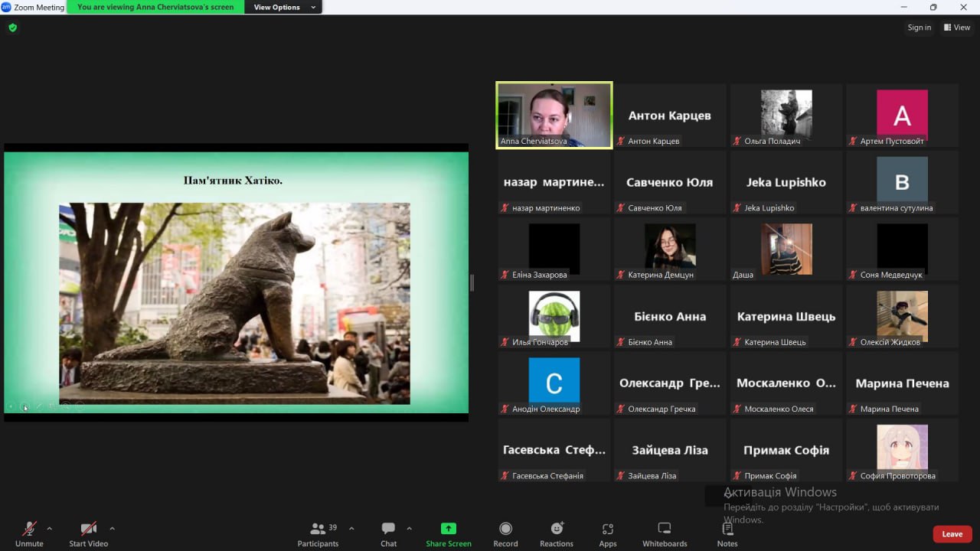This screenshot has height=551, width=980.
Task: Click the Sign in link
Action: 919,28
